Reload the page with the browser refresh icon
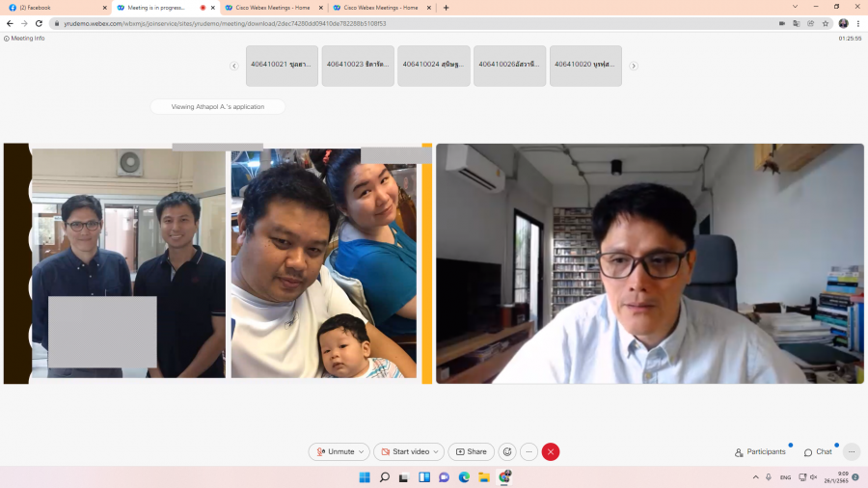The width and height of the screenshot is (868, 488). tap(39, 23)
